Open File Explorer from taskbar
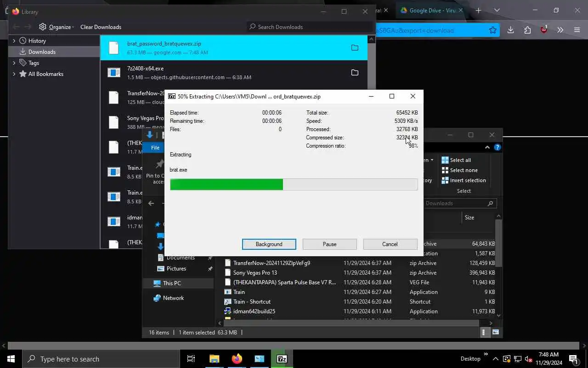 [x=214, y=359]
